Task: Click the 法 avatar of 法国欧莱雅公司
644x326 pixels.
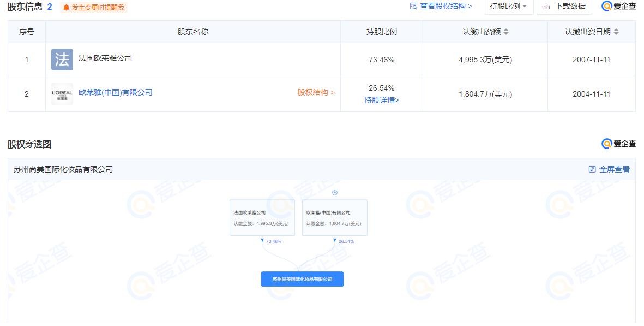Action: tap(61, 59)
